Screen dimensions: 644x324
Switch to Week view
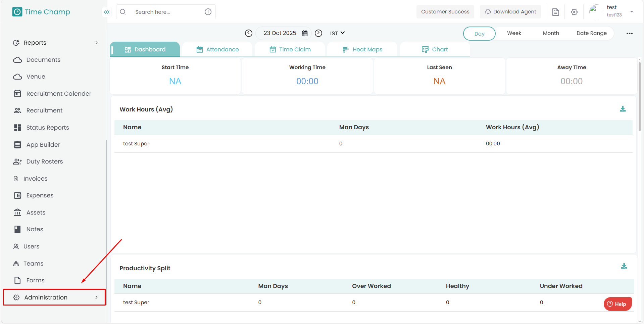pyautogui.click(x=514, y=33)
